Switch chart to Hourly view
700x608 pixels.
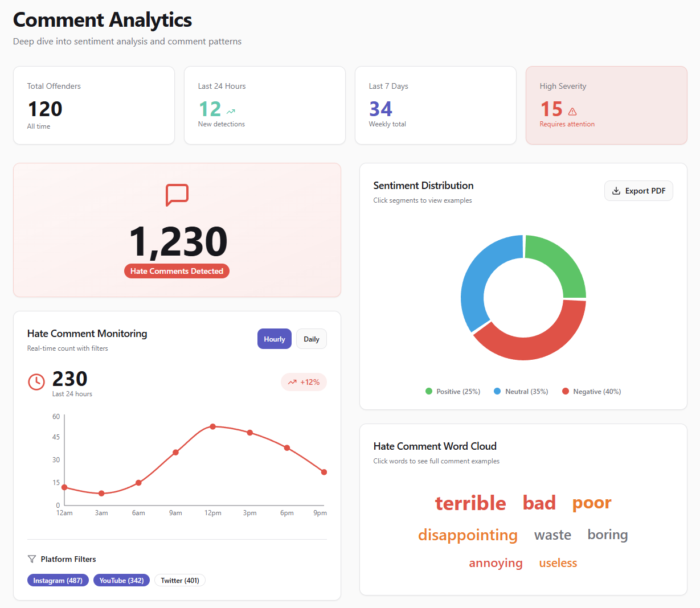274,339
